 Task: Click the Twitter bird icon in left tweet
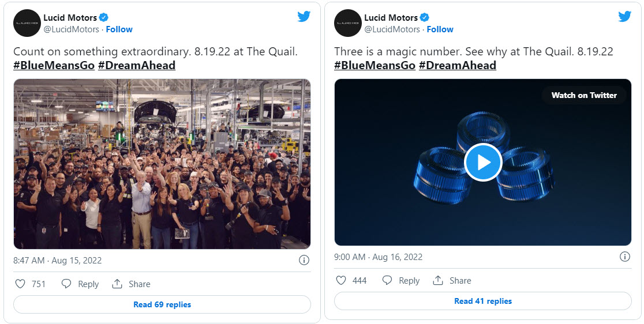(304, 17)
